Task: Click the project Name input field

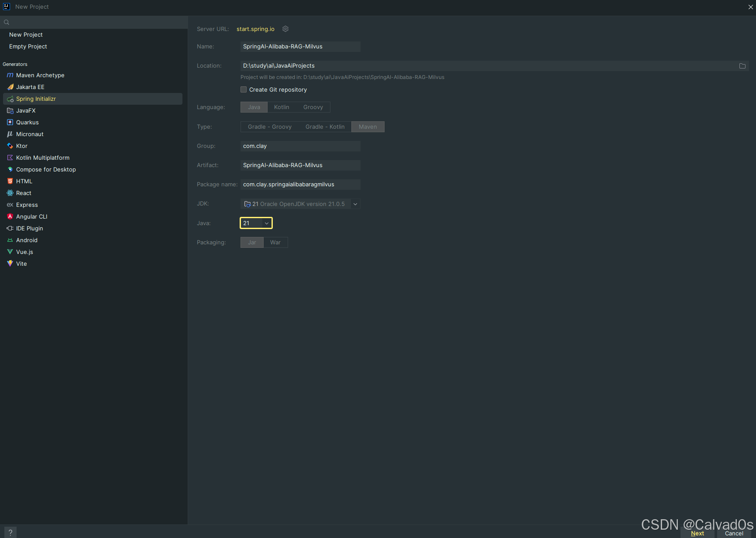Action: [300, 47]
